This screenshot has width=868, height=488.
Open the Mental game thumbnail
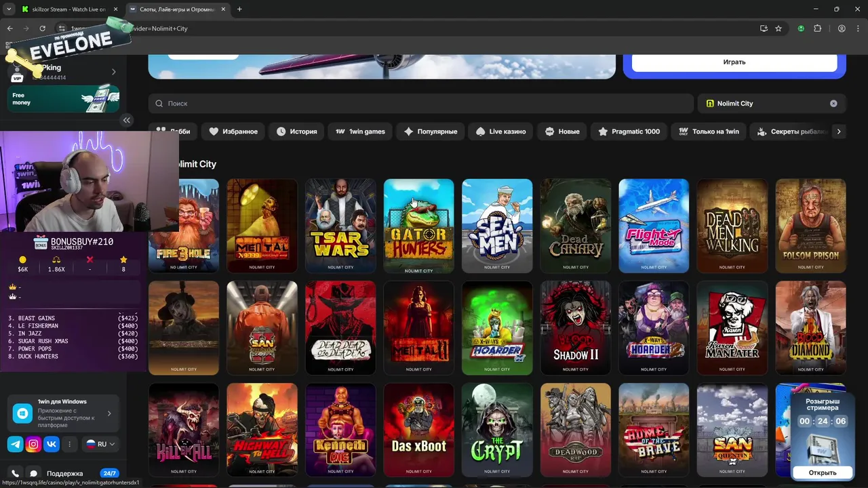(262, 226)
